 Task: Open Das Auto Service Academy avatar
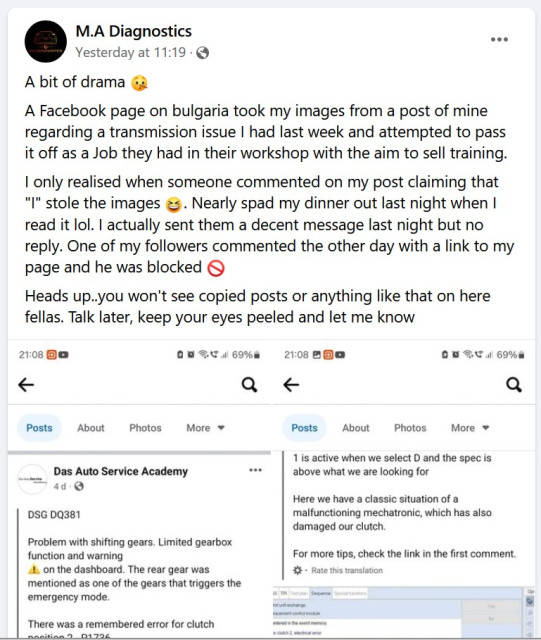[32, 479]
